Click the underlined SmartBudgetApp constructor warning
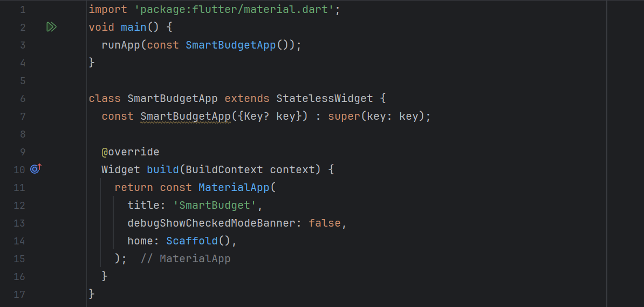The width and height of the screenshot is (644, 307). [x=185, y=117]
